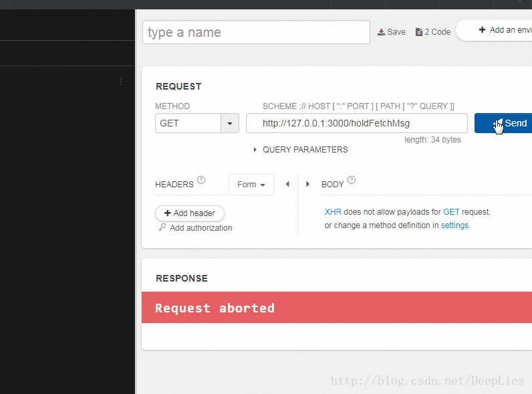
Task: Open the GET method dropdown arrow
Action: pyautogui.click(x=230, y=124)
